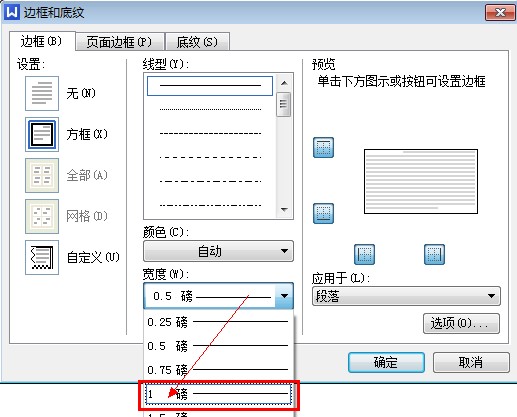The image size is (517, 417).
Task: Choose the 1 磅 width option
Action: coord(219,394)
